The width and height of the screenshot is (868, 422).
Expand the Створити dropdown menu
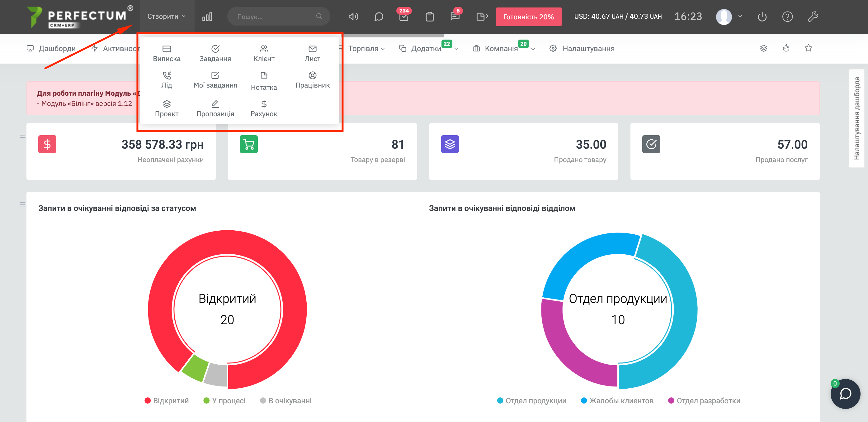point(167,17)
